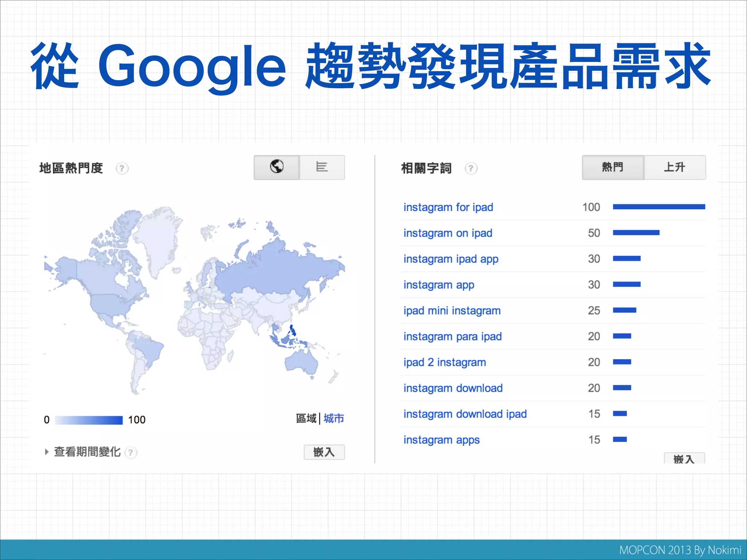The width and height of the screenshot is (747, 560).
Task: Click the 嵌入 button under the map
Action: pos(324,452)
